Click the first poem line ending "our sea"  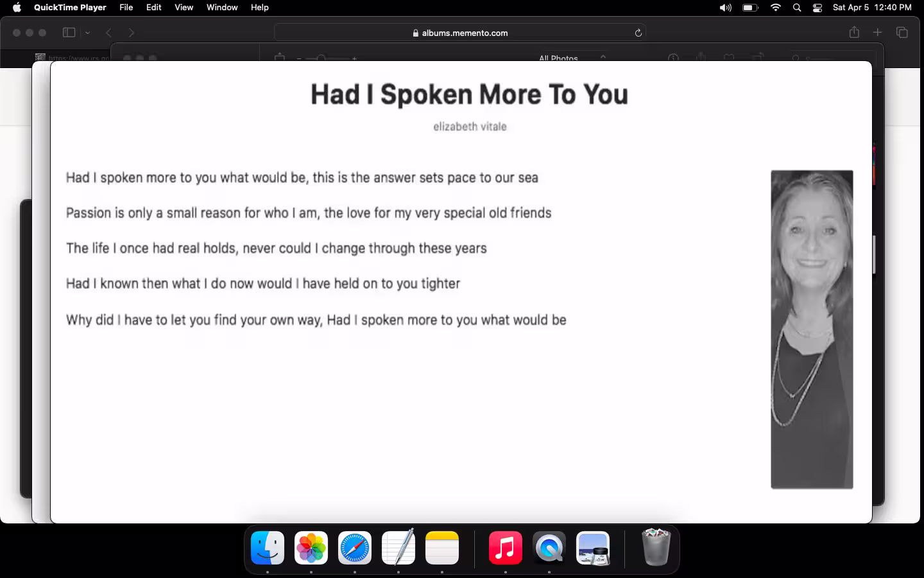click(302, 178)
